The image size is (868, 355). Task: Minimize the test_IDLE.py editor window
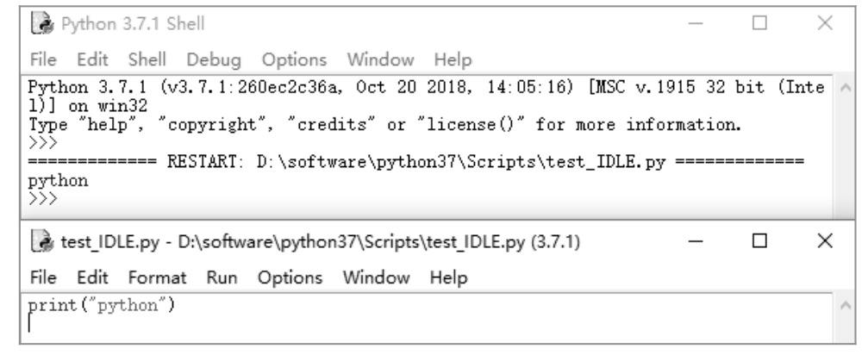(696, 241)
